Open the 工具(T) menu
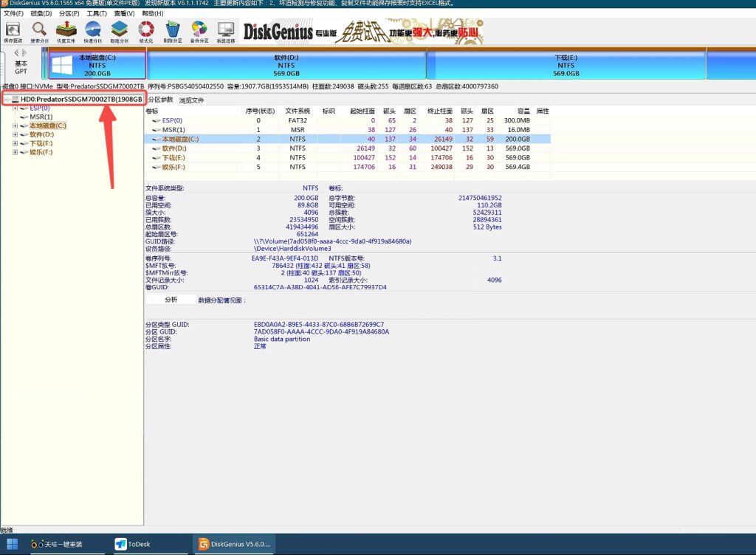Image resolution: width=756 pixels, height=555 pixels. coord(96,13)
